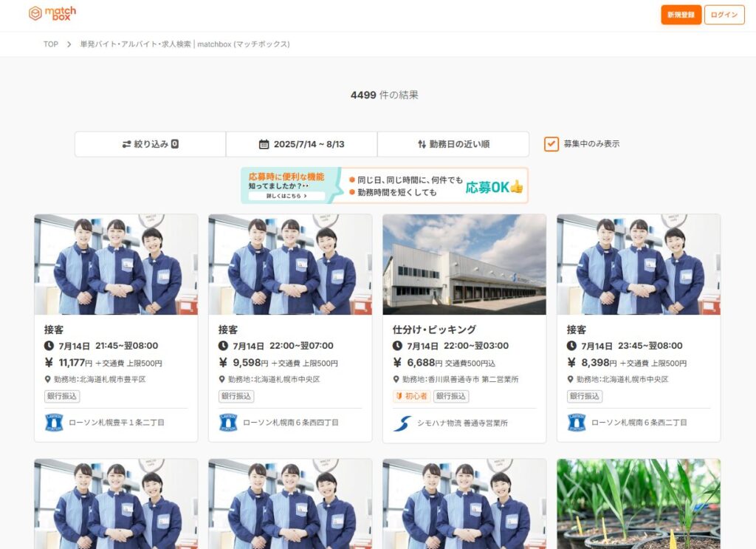Click the 銀行振込 tag in the 22:00~翌07:00 card
Image resolution: width=756 pixels, height=549 pixels.
point(236,397)
